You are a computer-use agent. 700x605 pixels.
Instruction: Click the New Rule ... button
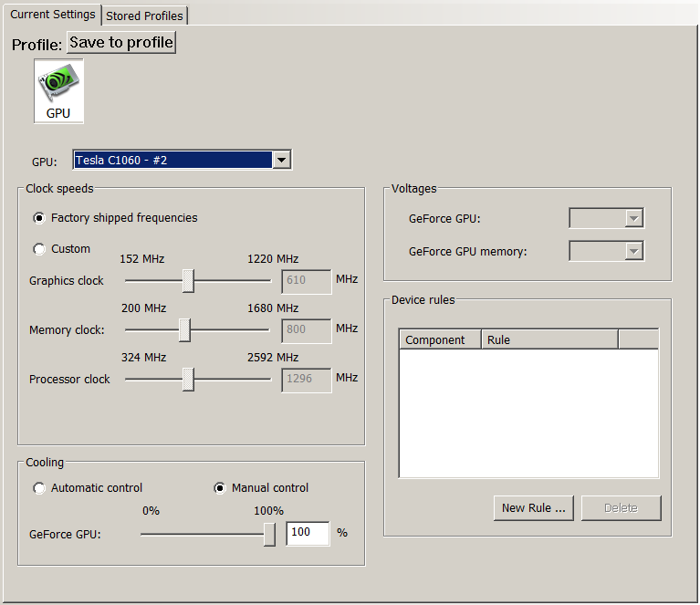pos(534,508)
